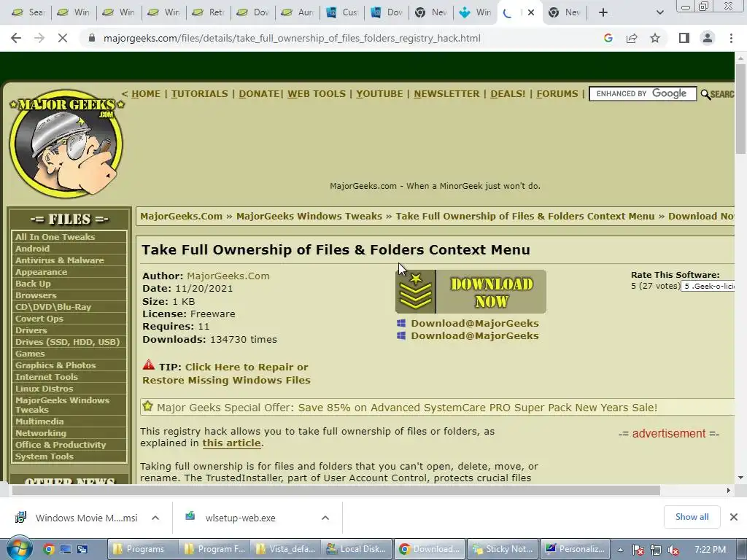Viewport: 747px width, 560px height.
Task: Click the share page icon
Action: [x=632, y=38]
